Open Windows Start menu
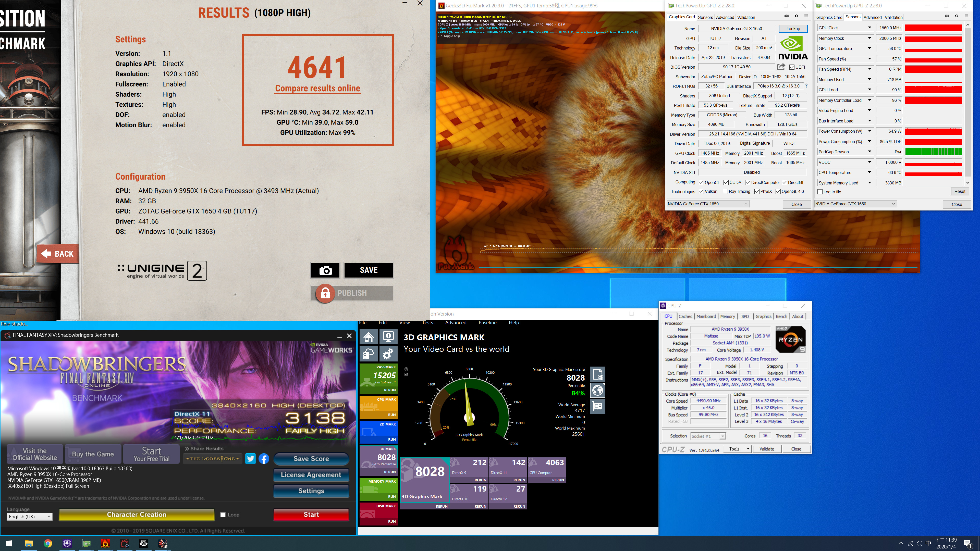 pos(9,543)
